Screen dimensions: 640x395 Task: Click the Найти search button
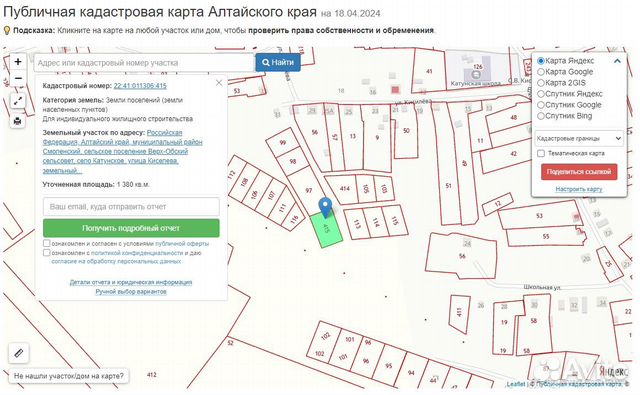[x=278, y=62]
